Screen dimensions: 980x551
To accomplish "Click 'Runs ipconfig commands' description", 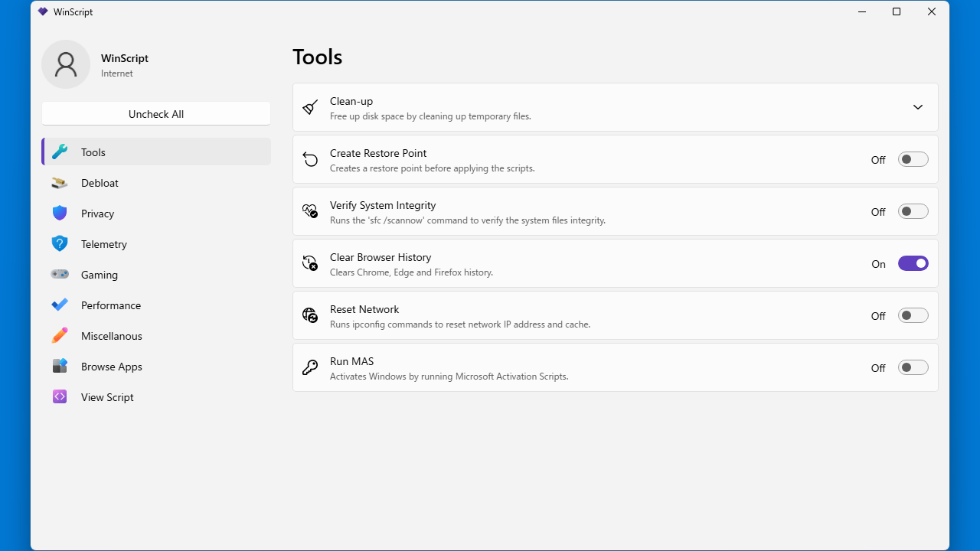I will point(460,324).
